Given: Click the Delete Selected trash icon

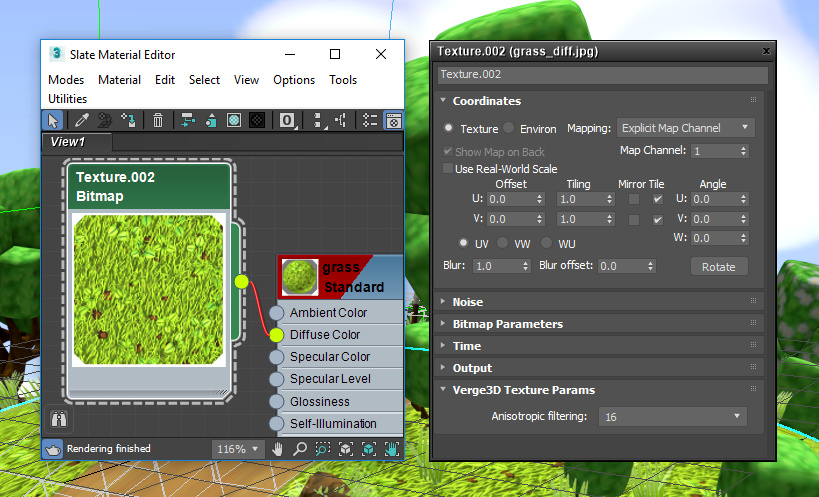Looking at the screenshot, I should tap(158, 121).
